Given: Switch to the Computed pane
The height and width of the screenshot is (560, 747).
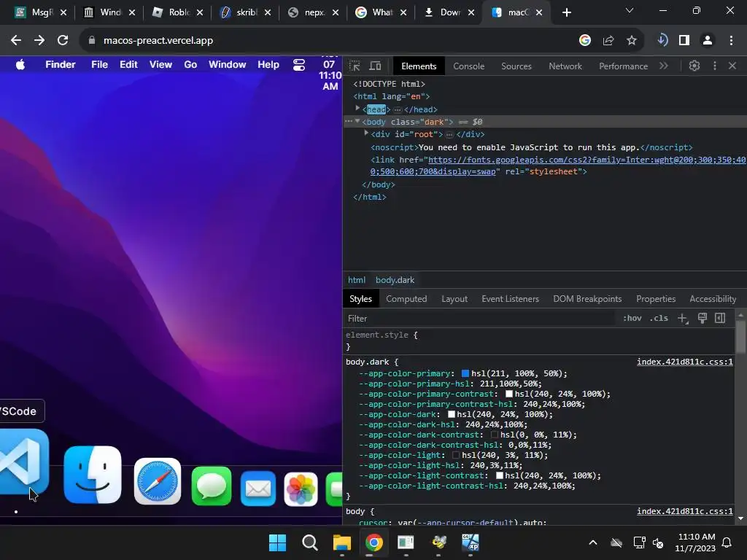Looking at the screenshot, I should pyautogui.click(x=406, y=298).
